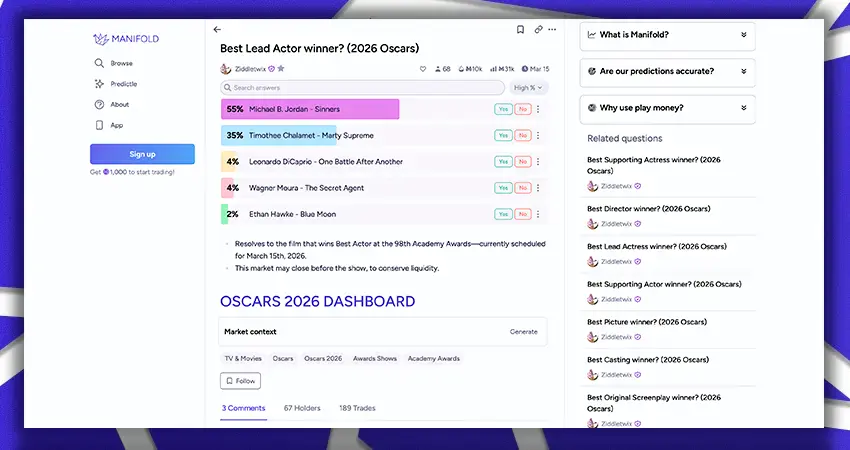Switch to the 3 Comments tab
This screenshot has width=850, height=450.
[x=243, y=408]
